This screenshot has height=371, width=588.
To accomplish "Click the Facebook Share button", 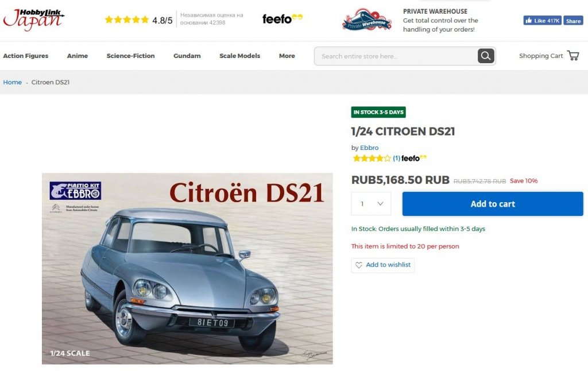I will point(573,20).
